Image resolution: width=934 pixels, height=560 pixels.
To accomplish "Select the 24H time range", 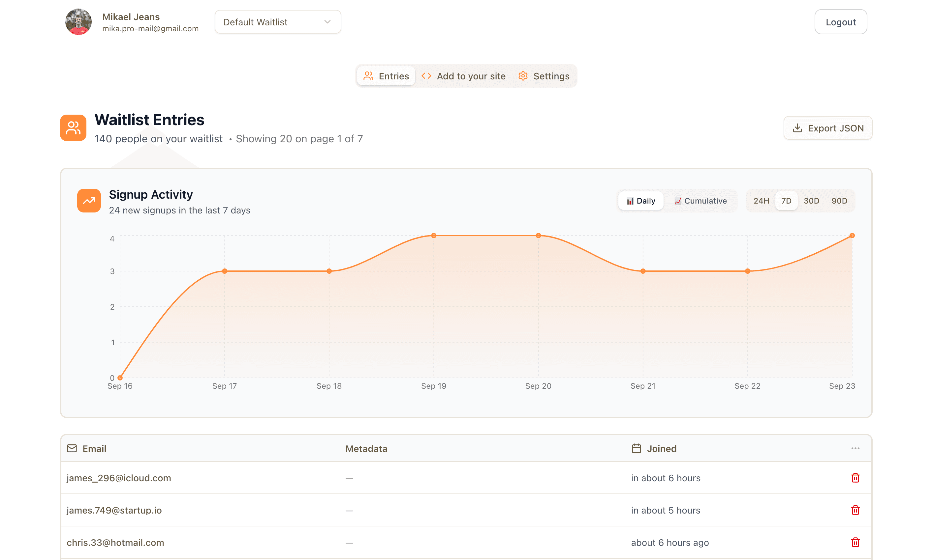I will tap(761, 201).
